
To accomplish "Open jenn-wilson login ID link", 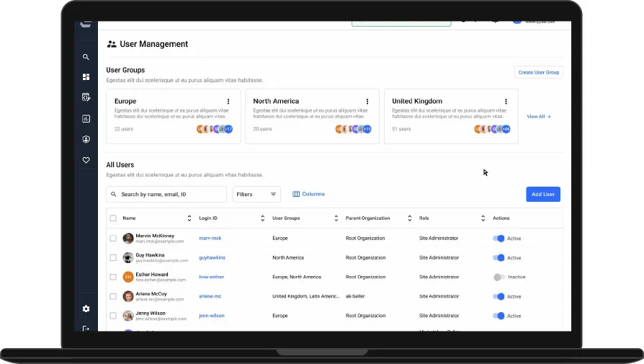I will click(x=212, y=316).
